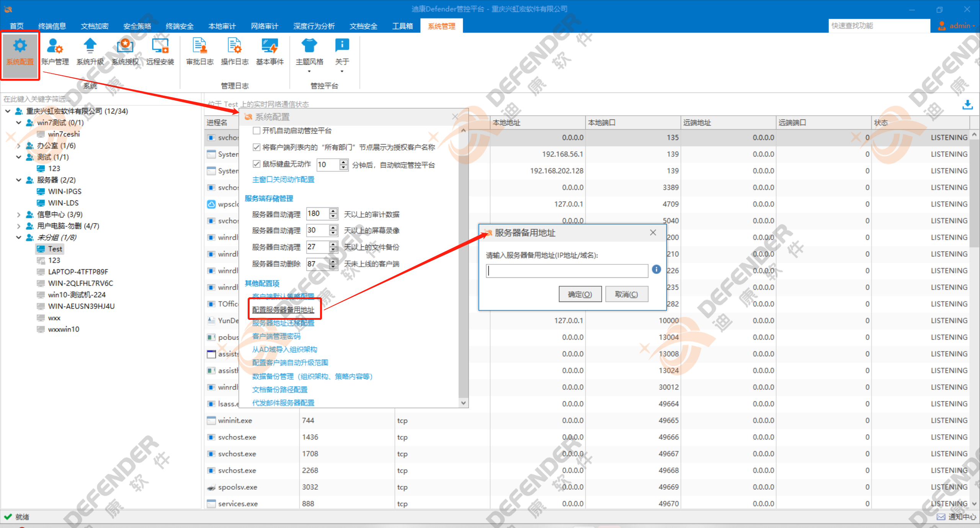This screenshot has height=528, width=980.
Task: View 基本事件 basic events
Action: [x=270, y=52]
